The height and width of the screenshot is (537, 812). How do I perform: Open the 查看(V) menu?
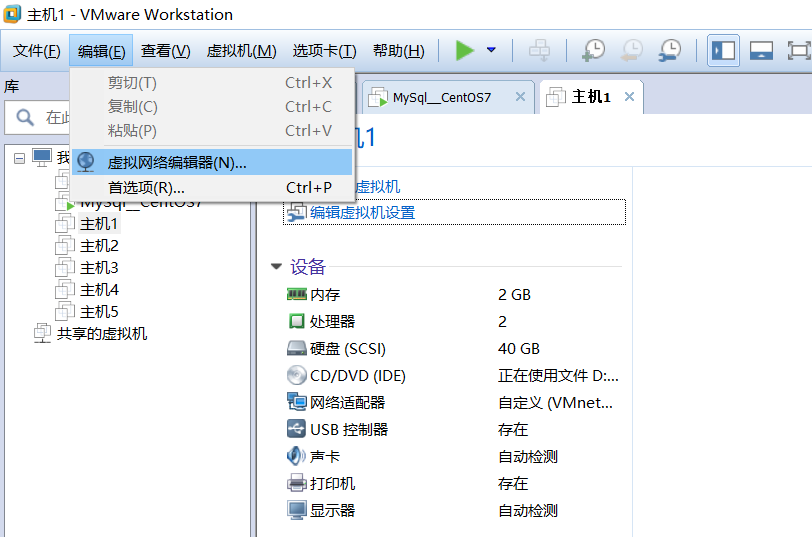coord(166,51)
